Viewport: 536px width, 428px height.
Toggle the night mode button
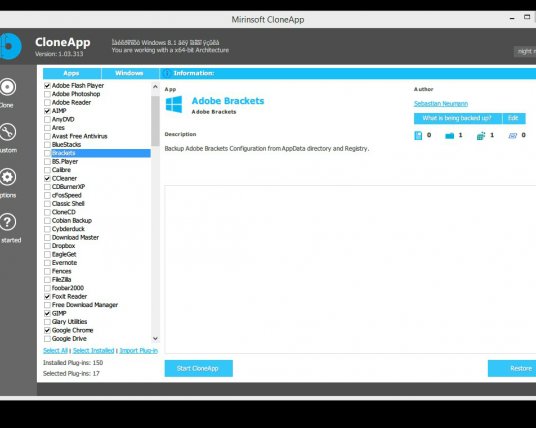(525, 52)
